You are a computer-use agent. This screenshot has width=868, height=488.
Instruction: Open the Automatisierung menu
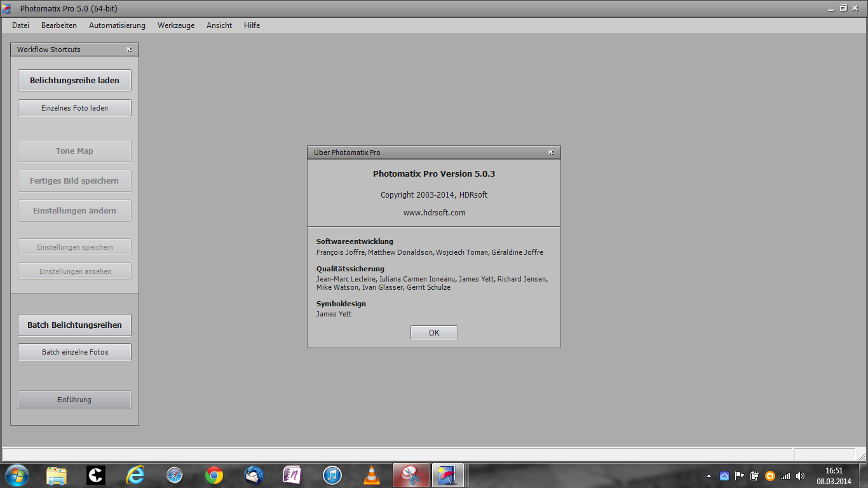coord(117,25)
